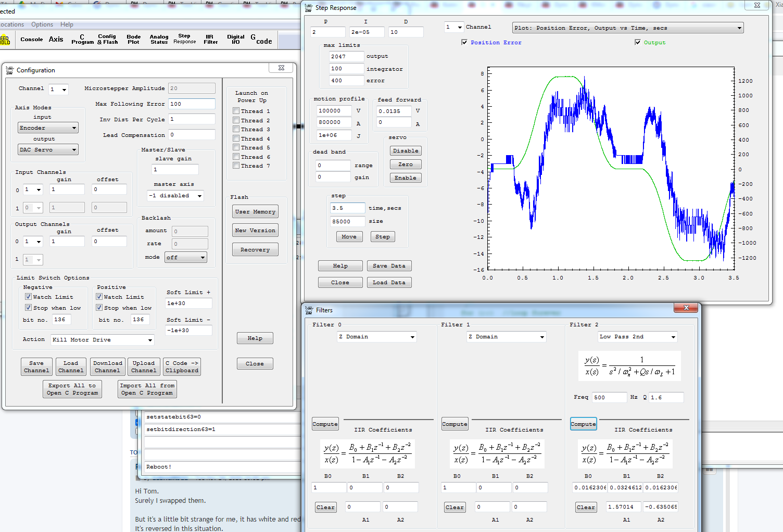Click the Move button in Step Response
Screen dimensions: 783x532
[349, 237]
